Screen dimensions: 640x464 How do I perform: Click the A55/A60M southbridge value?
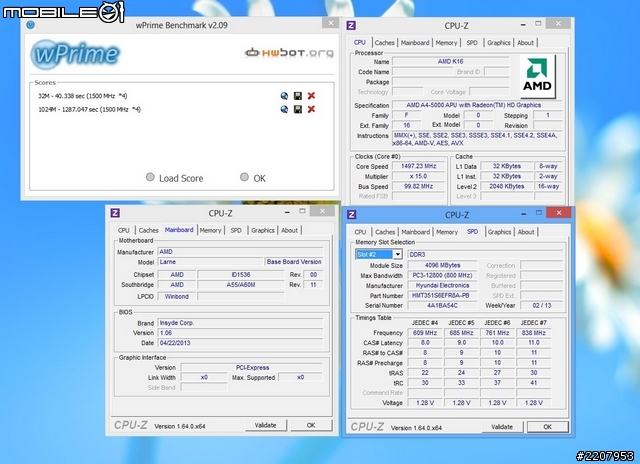pyautogui.click(x=241, y=285)
